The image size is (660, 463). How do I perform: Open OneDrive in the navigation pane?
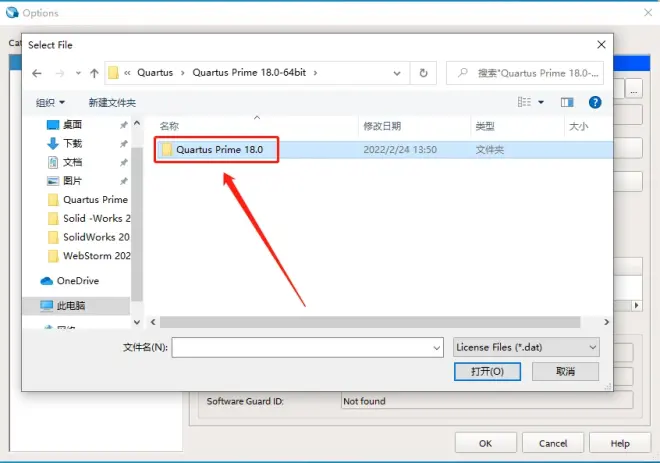[76, 281]
